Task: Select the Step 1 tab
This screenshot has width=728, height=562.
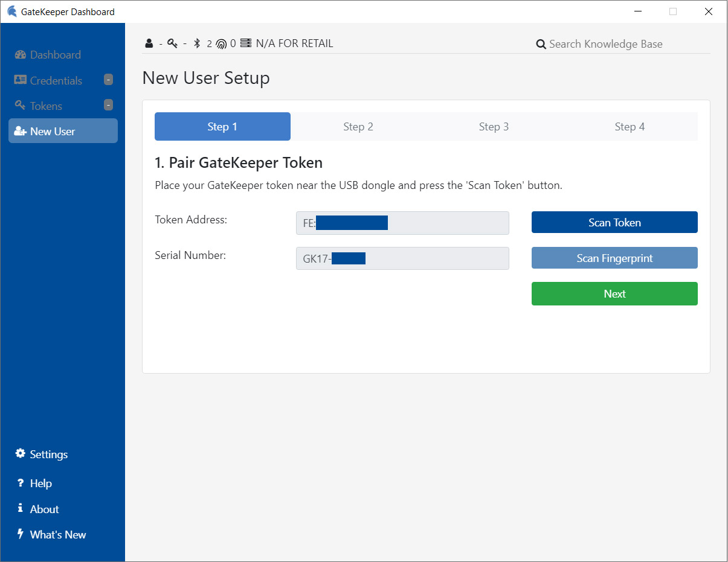Action: (222, 127)
